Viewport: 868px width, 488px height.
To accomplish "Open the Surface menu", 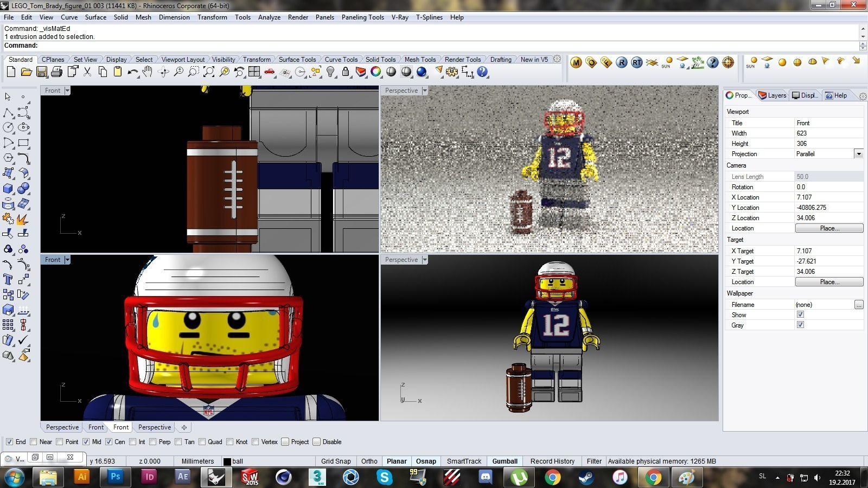I will coord(95,17).
